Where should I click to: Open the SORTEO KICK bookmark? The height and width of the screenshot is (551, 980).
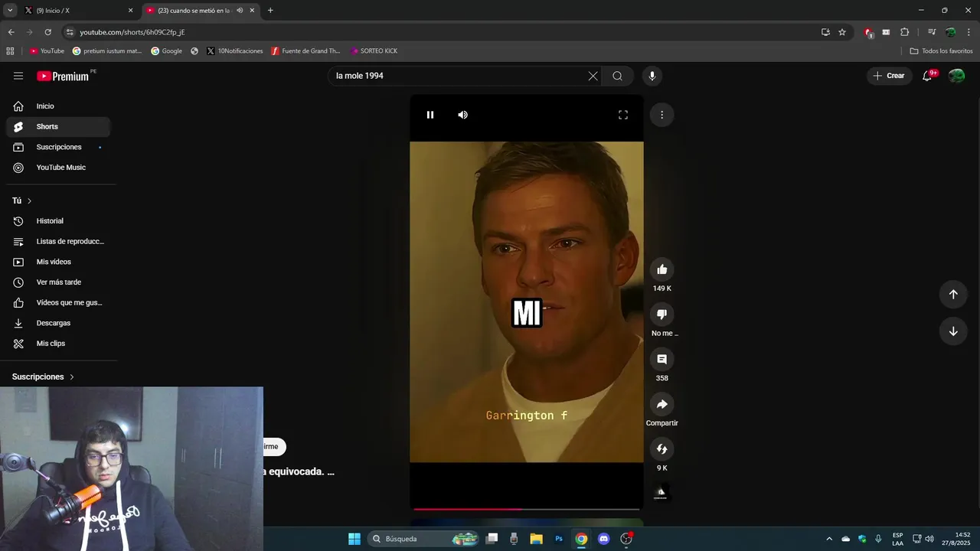click(x=374, y=51)
